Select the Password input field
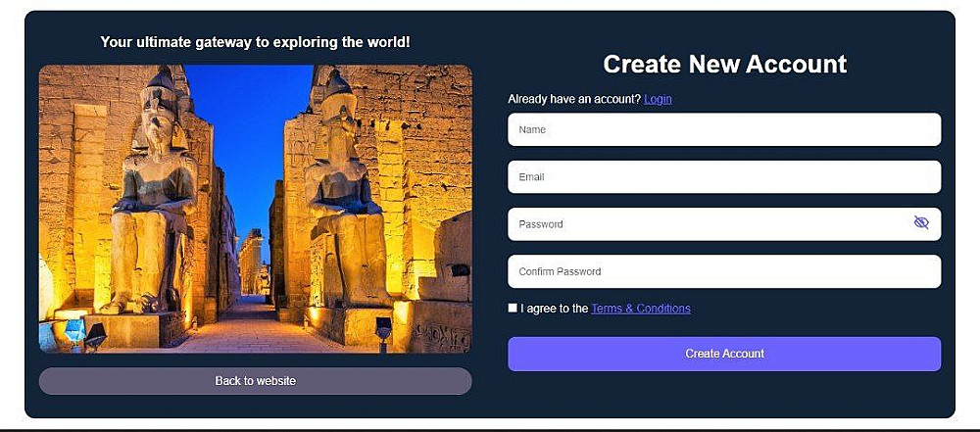 coord(724,223)
